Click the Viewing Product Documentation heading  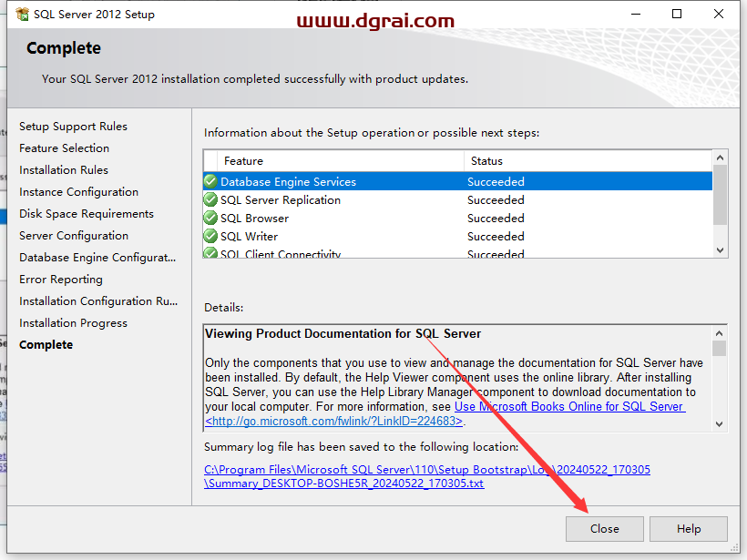343,334
